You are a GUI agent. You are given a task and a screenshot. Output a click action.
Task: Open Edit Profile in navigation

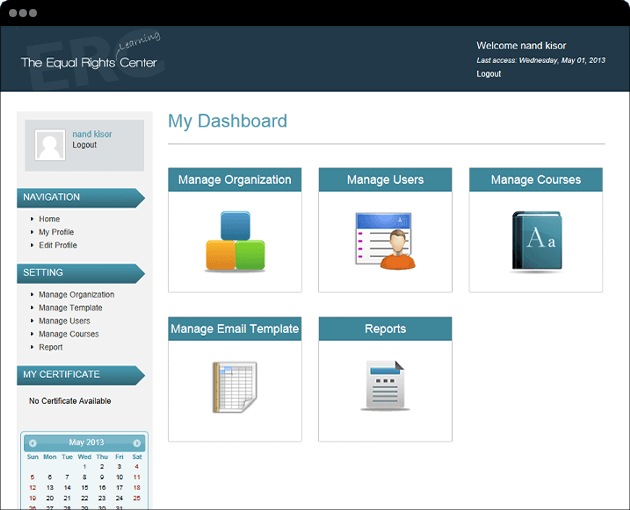click(58, 245)
